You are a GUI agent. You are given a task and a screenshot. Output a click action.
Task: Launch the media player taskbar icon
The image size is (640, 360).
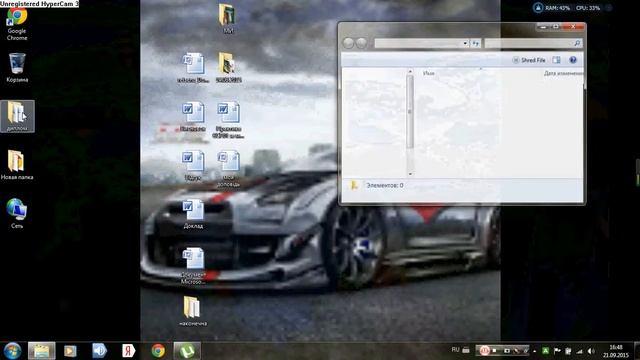click(70, 351)
